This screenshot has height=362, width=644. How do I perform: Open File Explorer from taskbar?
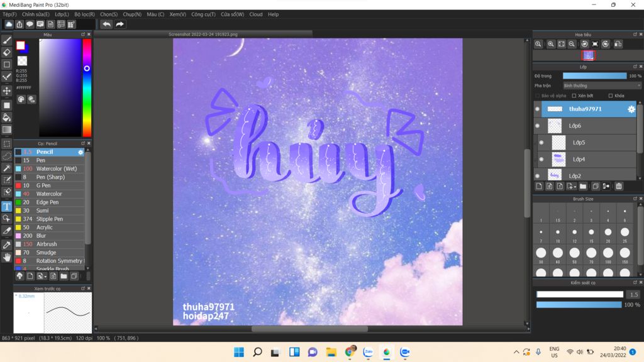[x=331, y=352]
